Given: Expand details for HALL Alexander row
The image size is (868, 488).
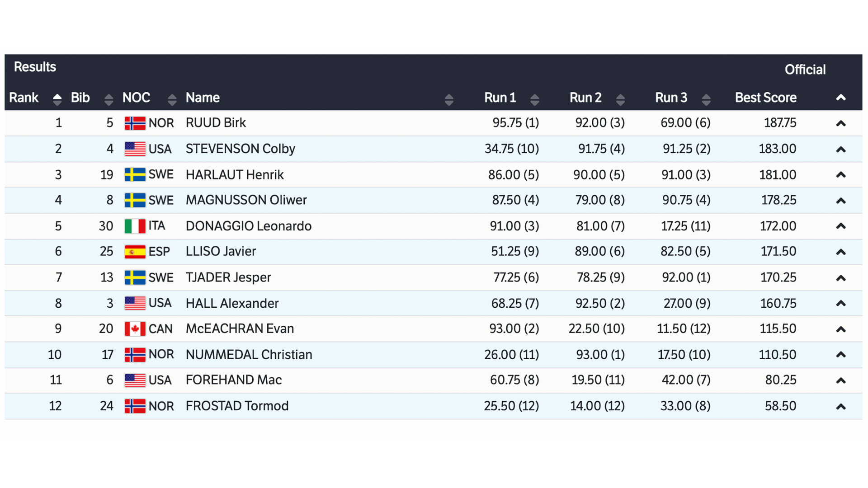Looking at the screenshot, I should pyautogui.click(x=841, y=303).
